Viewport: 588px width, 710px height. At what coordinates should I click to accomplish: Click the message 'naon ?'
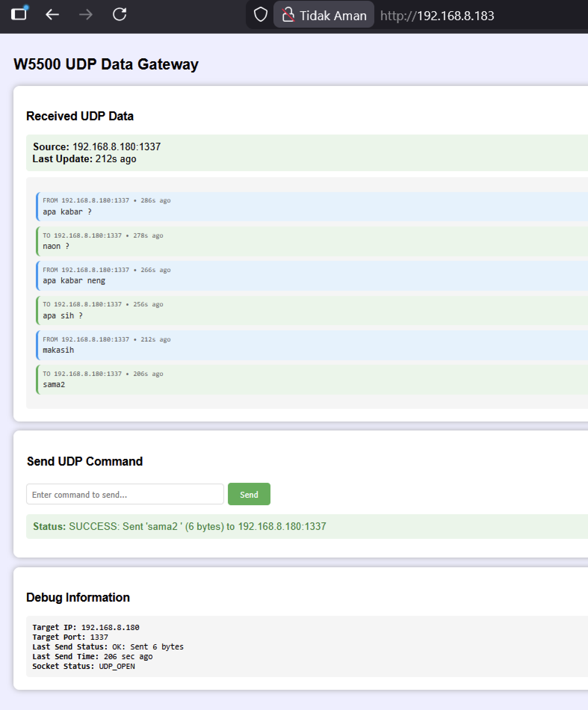tap(56, 246)
